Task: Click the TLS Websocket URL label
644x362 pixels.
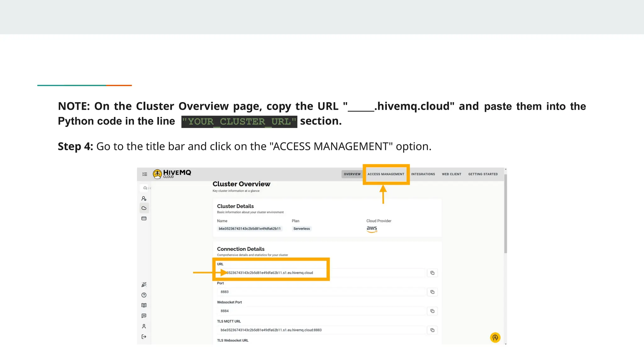Action: click(233, 340)
